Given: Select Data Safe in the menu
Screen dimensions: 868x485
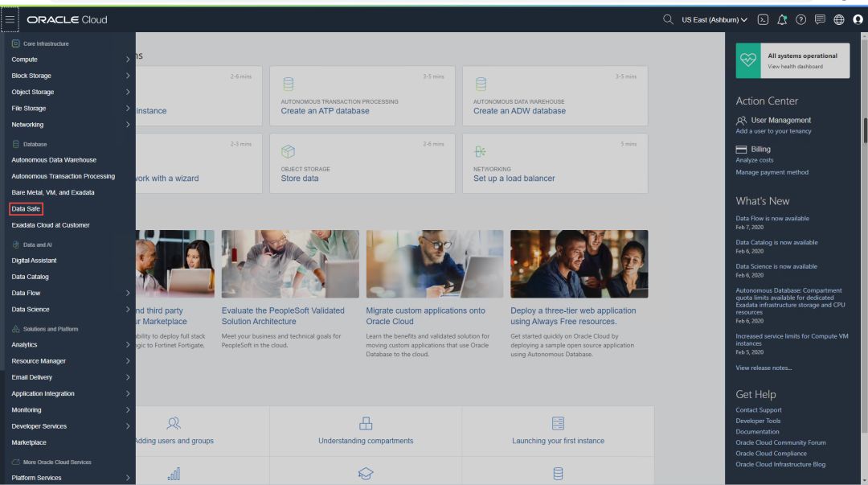Looking at the screenshot, I should [x=26, y=209].
